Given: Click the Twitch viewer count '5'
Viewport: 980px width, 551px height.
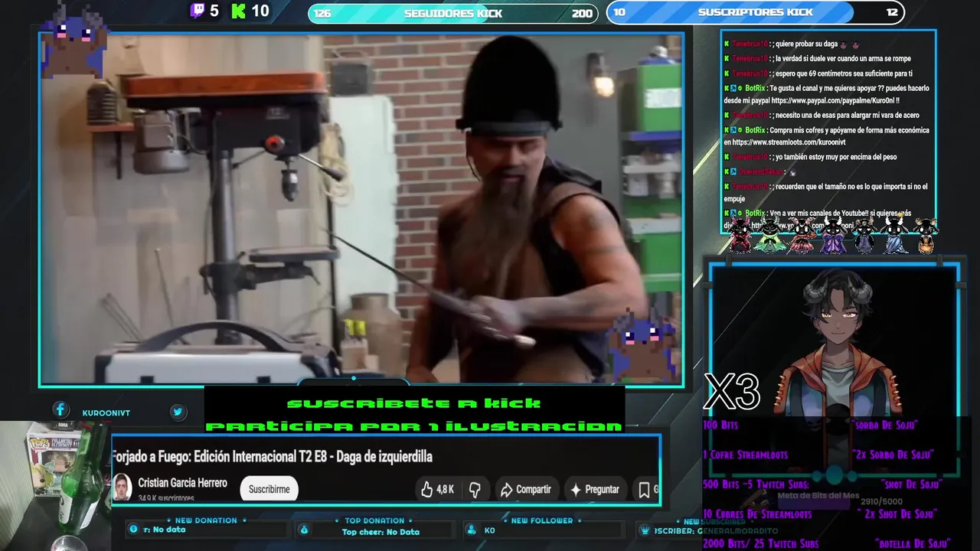Looking at the screenshot, I should click(214, 11).
